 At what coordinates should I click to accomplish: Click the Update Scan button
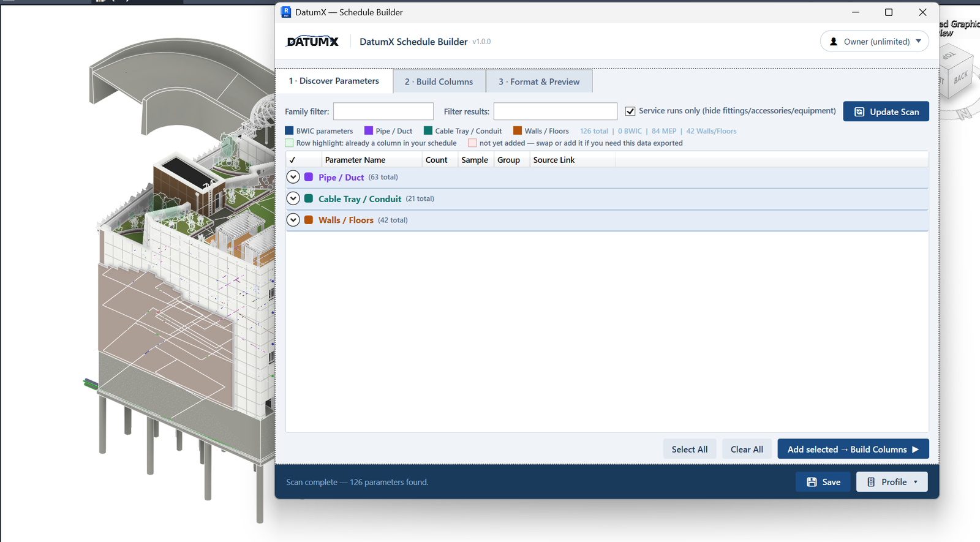886,111
